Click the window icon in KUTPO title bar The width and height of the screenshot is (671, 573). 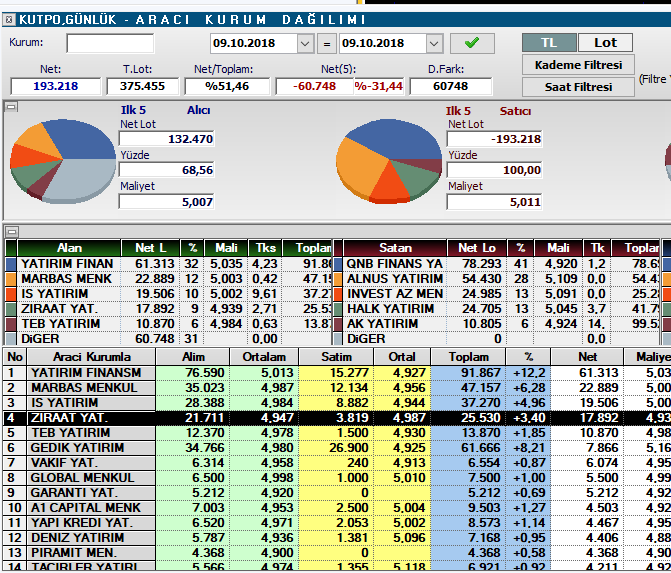9,20
